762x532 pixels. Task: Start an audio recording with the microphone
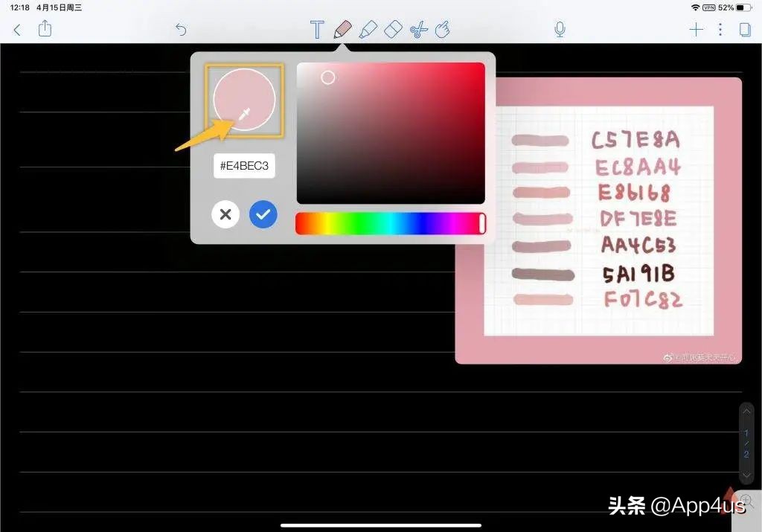(x=559, y=29)
